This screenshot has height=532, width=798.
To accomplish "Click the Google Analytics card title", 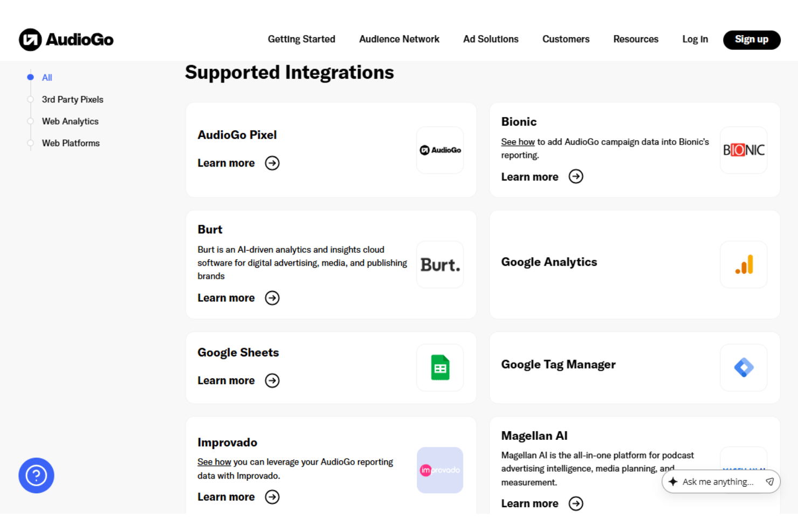I will 549,262.
